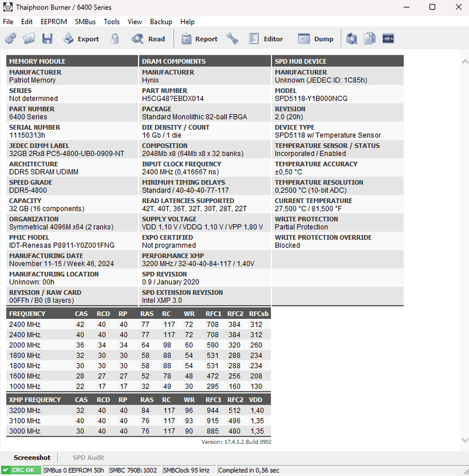This screenshot has width=469, height=476.
Task: Open the waveform monitor icon
Action: (389, 39)
